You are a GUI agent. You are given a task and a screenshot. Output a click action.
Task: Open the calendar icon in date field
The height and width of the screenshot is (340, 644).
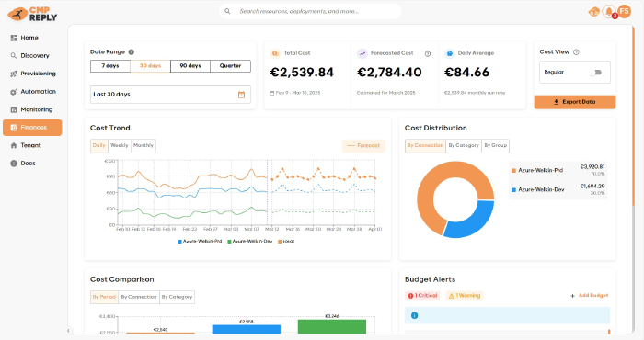click(241, 95)
